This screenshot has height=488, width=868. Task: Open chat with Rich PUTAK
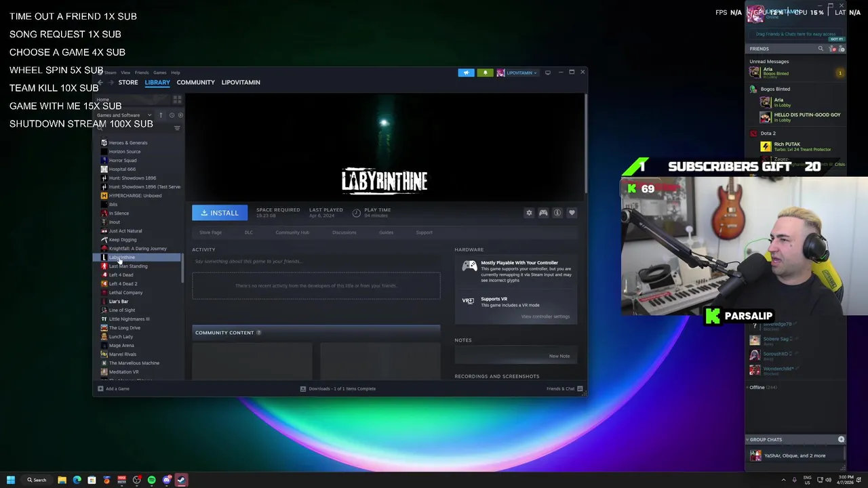tap(796, 146)
